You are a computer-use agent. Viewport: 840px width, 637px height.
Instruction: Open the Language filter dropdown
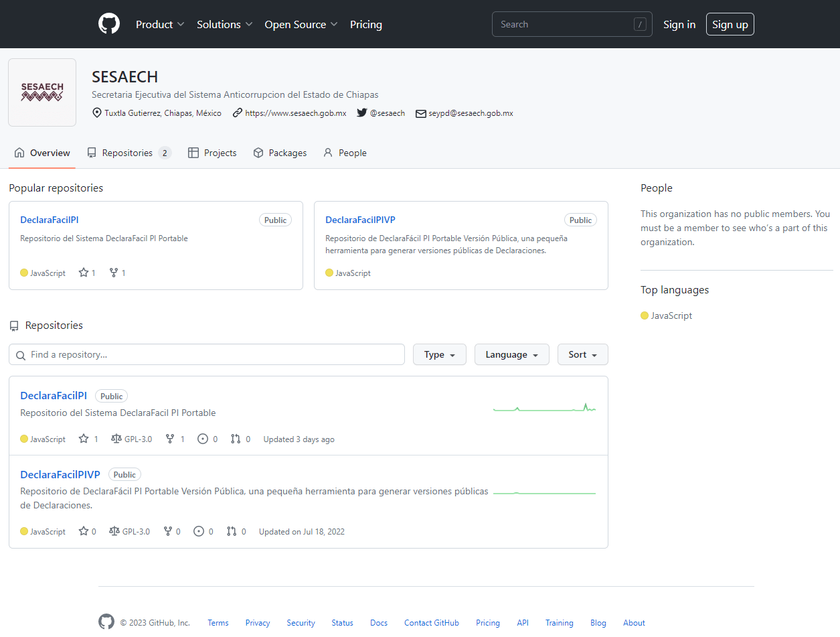pyautogui.click(x=512, y=354)
